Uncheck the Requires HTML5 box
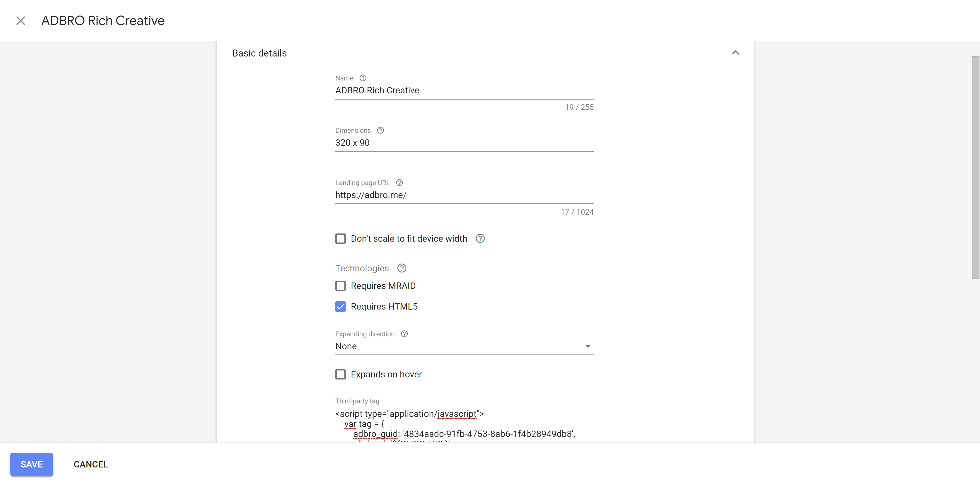This screenshot has width=980, height=485. [x=341, y=306]
